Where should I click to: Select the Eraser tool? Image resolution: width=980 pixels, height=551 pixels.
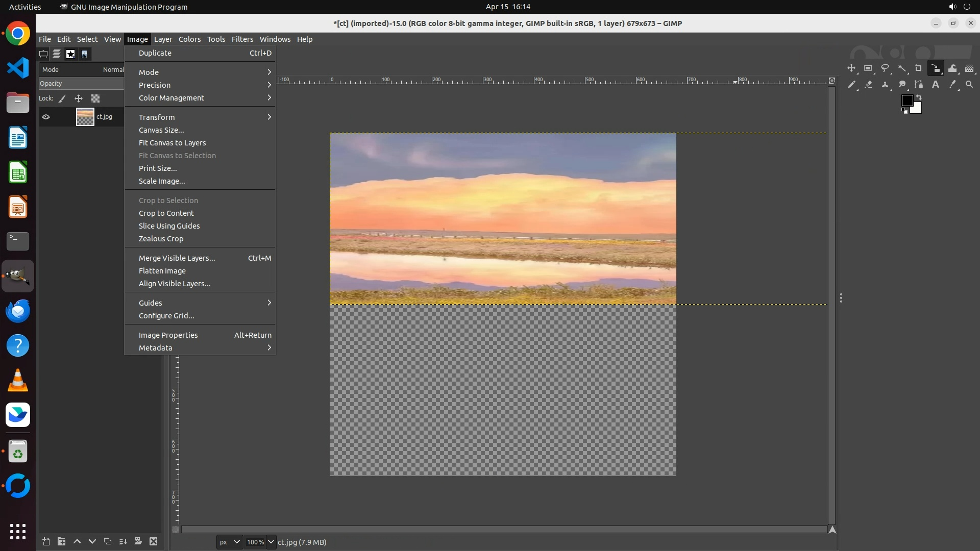pyautogui.click(x=868, y=85)
